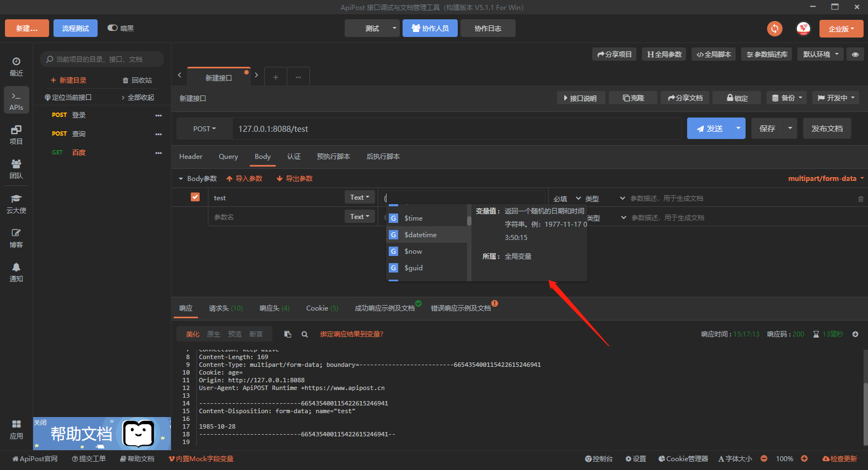The height and width of the screenshot is (470, 868).
Task: Click the 发送 send button
Action: coord(709,128)
